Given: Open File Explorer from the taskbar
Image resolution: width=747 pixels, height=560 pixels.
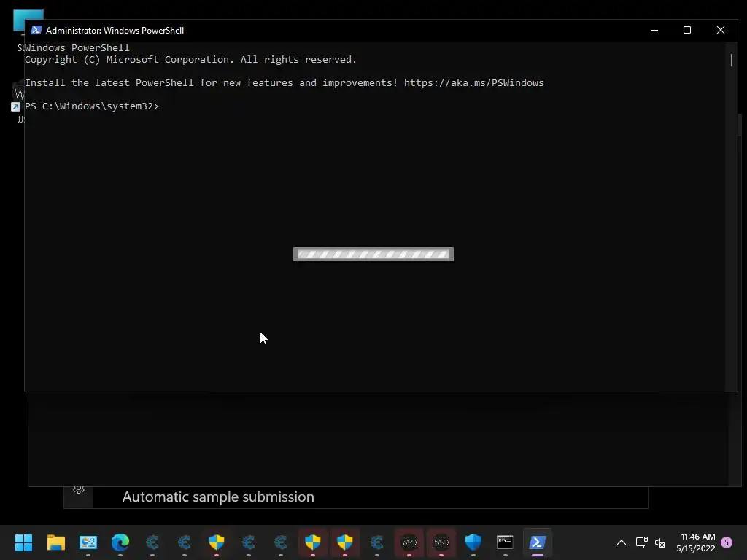Looking at the screenshot, I should [x=55, y=542].
